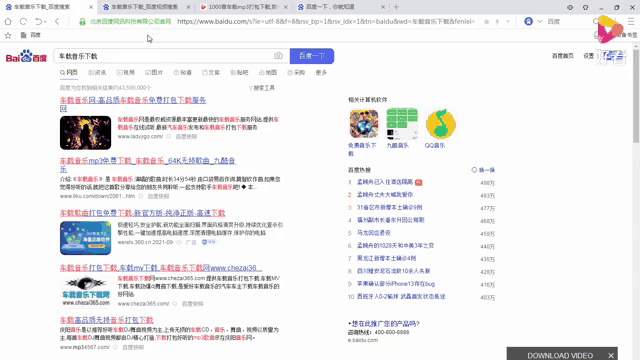
Task: Click the undo closed-tab arrow icon
Action: [x=38, y=21]
